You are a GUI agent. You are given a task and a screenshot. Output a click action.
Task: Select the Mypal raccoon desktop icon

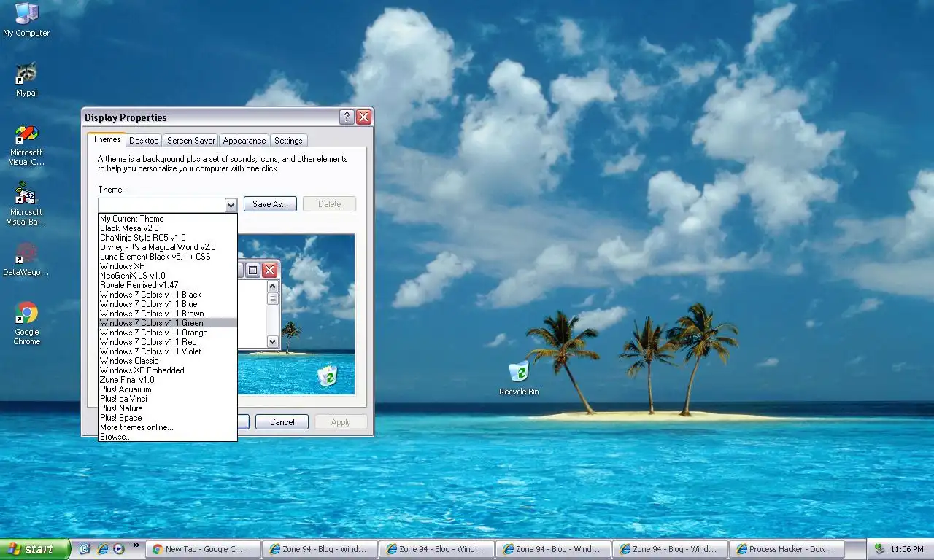click(x=26, y=79)
